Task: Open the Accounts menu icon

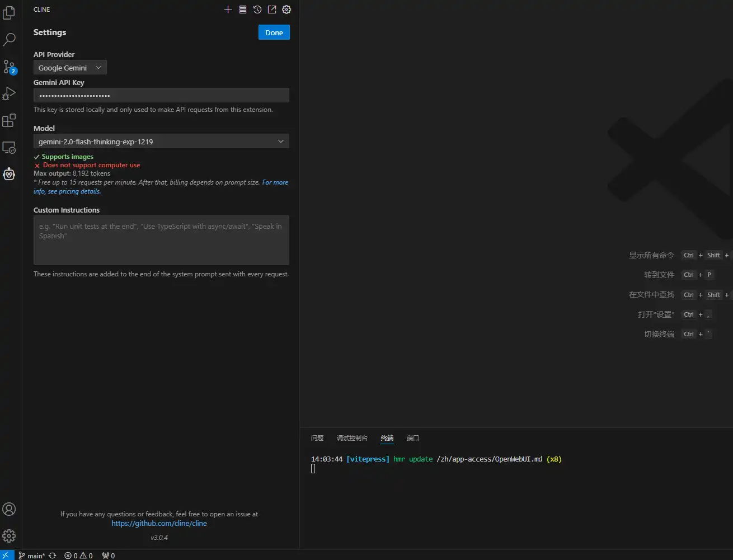Action: point(9,509)
